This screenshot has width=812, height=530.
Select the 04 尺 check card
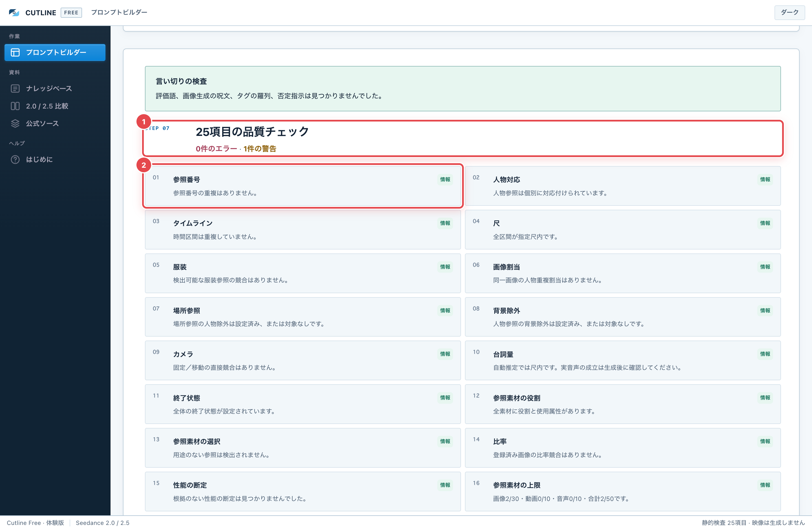623,229
